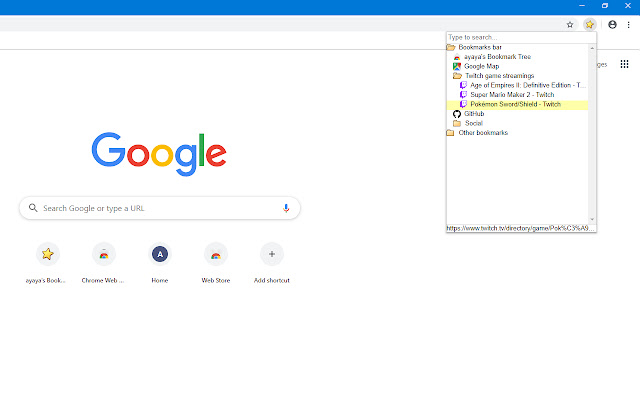This screenshot has height=400, width=640.
Task: Open the Chrome profile avatar icon
Action: 612,24
